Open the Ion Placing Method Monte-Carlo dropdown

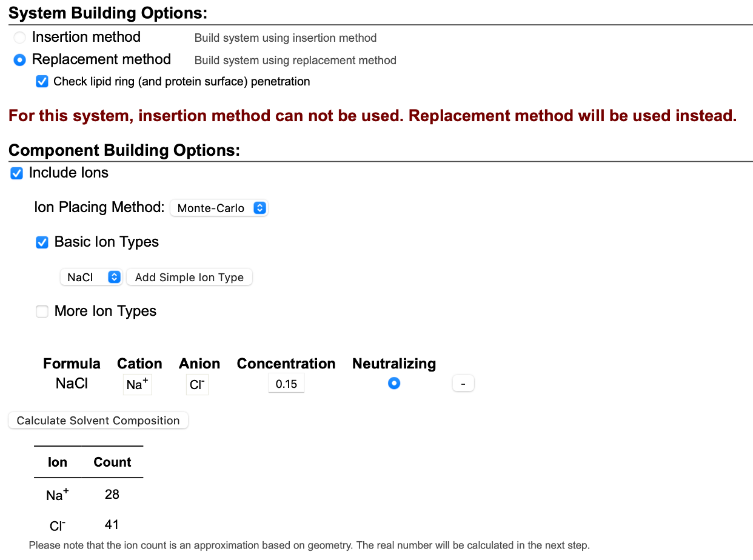[219, 208]
